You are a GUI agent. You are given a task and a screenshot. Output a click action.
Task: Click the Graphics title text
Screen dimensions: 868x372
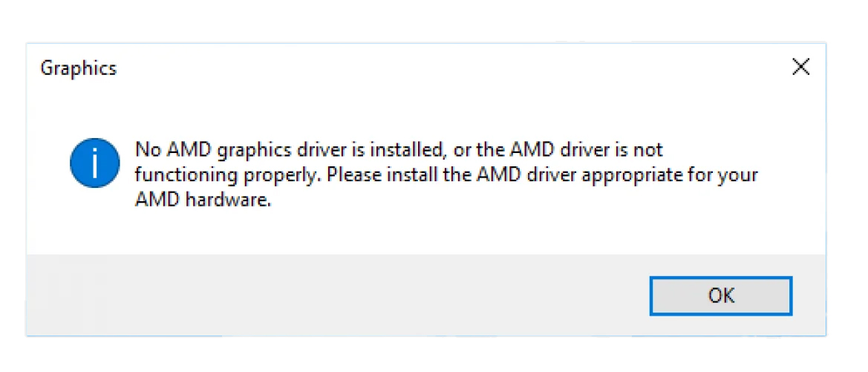(x=78, y=68)
